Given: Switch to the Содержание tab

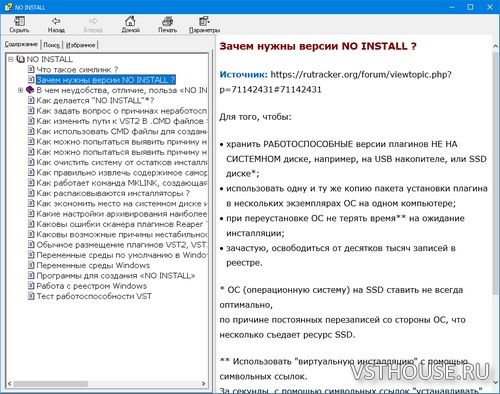Looking at the screenshot, I should (x=21, y=44).
